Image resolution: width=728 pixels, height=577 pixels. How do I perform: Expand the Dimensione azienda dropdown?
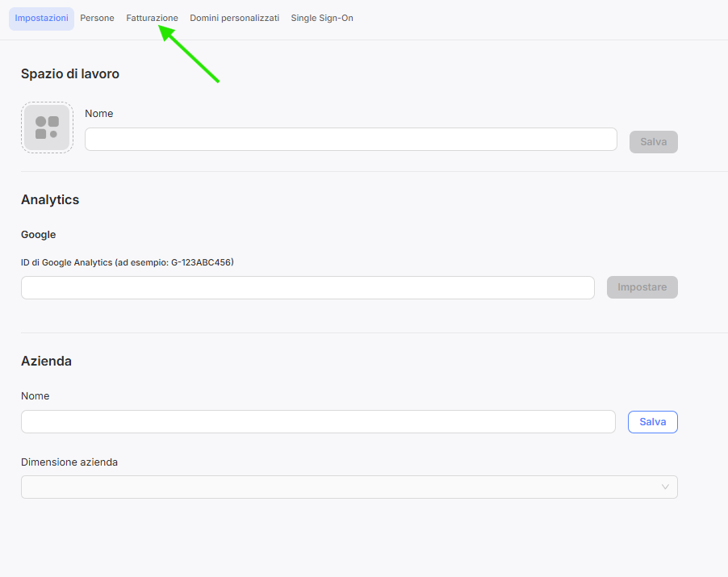[349, 487]
